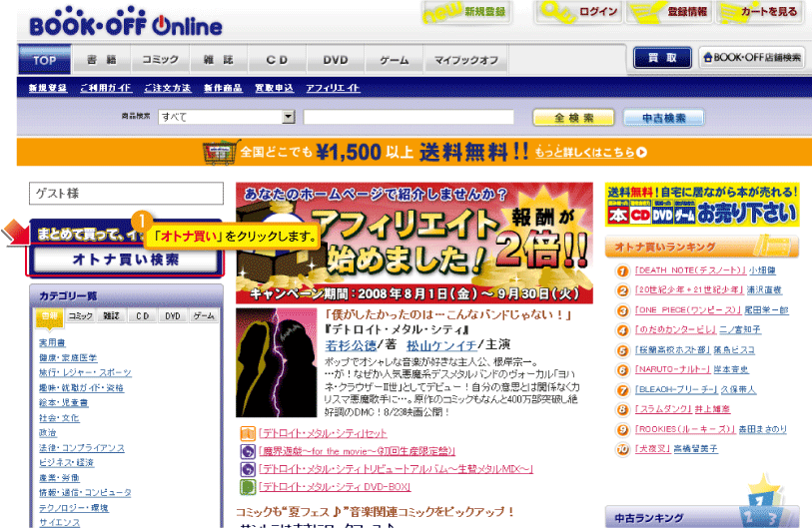812x528 pixels.
Task: Click the rank 3 badge beside ONE PIECE
Action: 622,310
